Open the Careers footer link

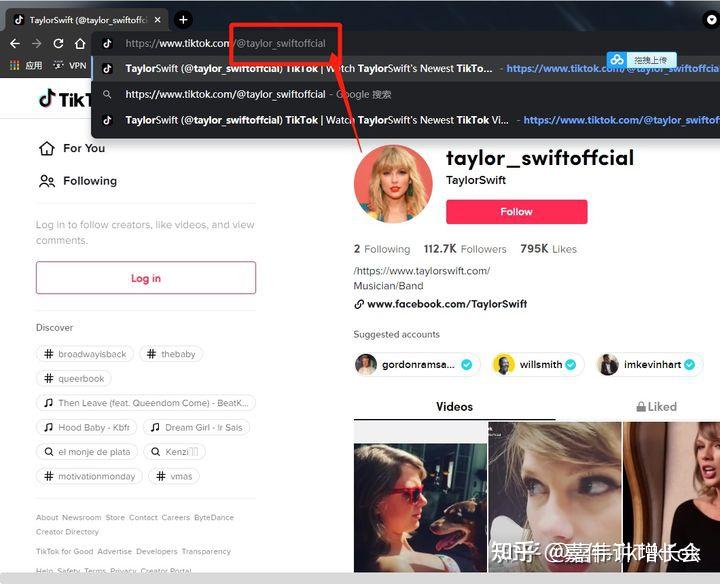click(x=176, y=517)
